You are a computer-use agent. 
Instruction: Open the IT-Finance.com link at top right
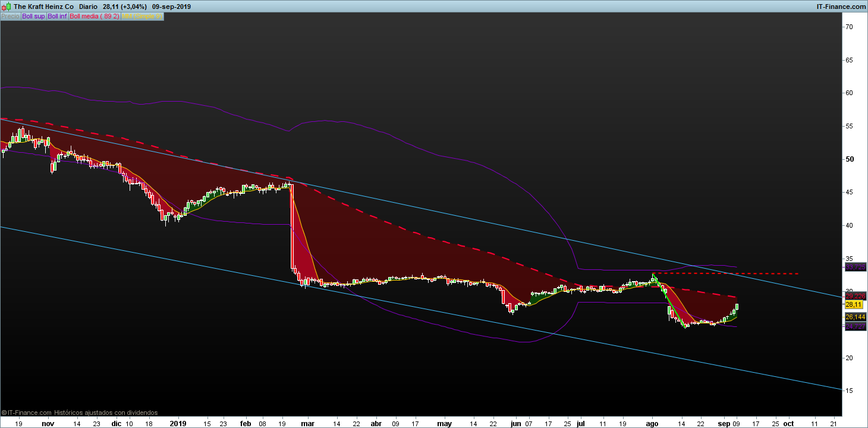841,7
